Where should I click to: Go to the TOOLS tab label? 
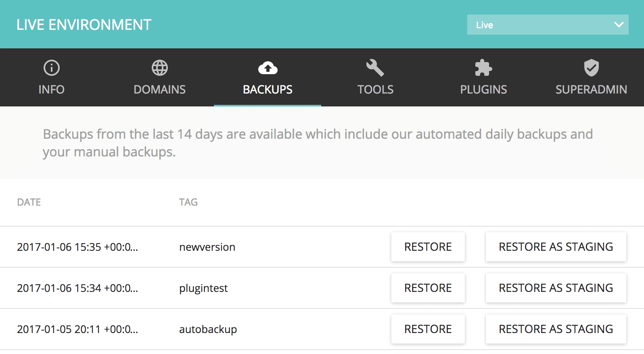click(375, 90)
